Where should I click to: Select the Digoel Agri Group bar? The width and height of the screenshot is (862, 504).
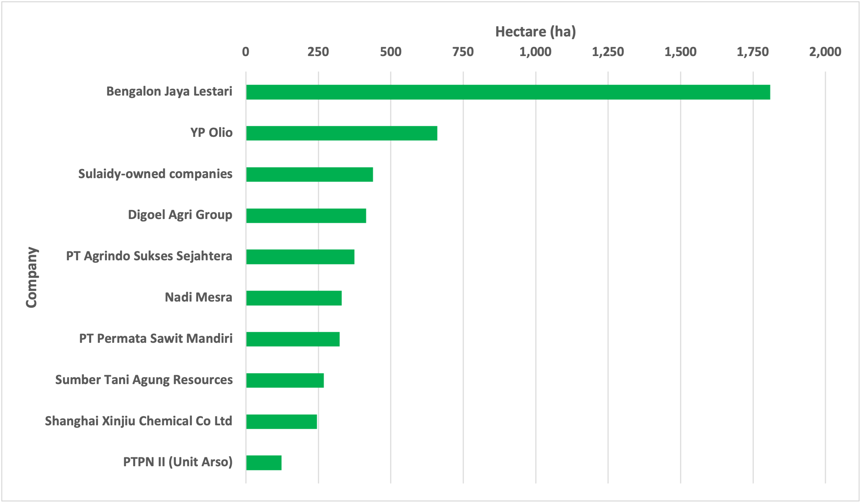click(306, 216)
